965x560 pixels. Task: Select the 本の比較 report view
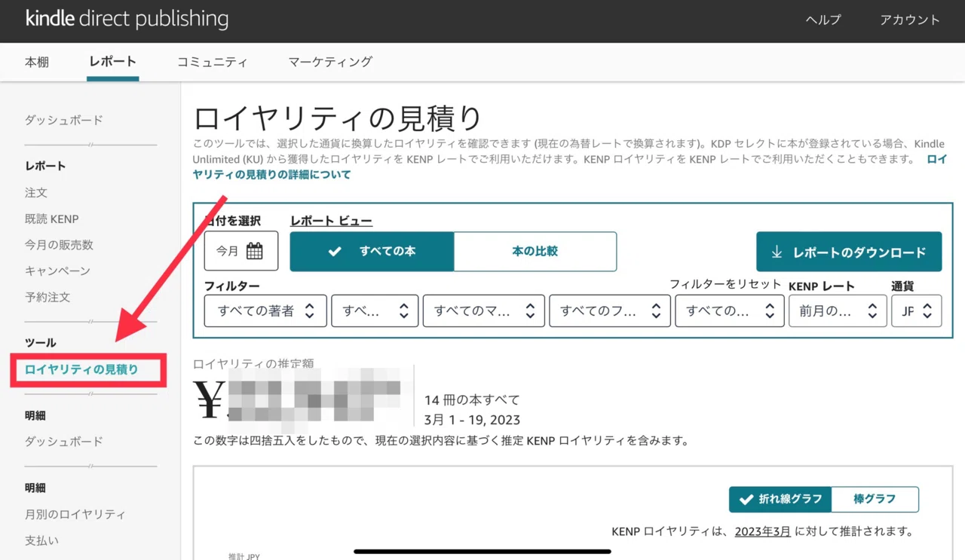tap(535, 251)
